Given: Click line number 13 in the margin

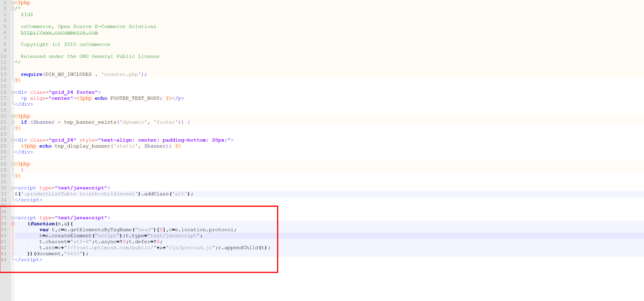Looking at the screenshot, I should pos(3,74).
